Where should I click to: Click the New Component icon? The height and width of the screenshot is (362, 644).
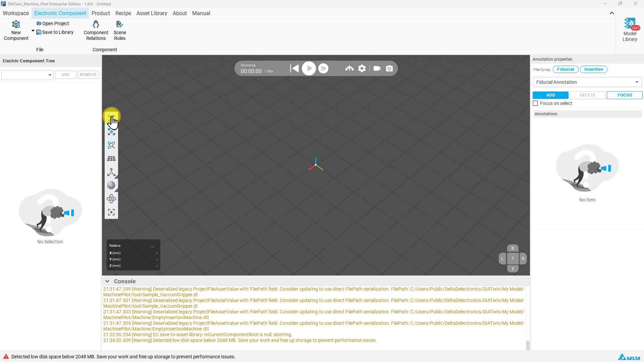[x=16, y=24]
